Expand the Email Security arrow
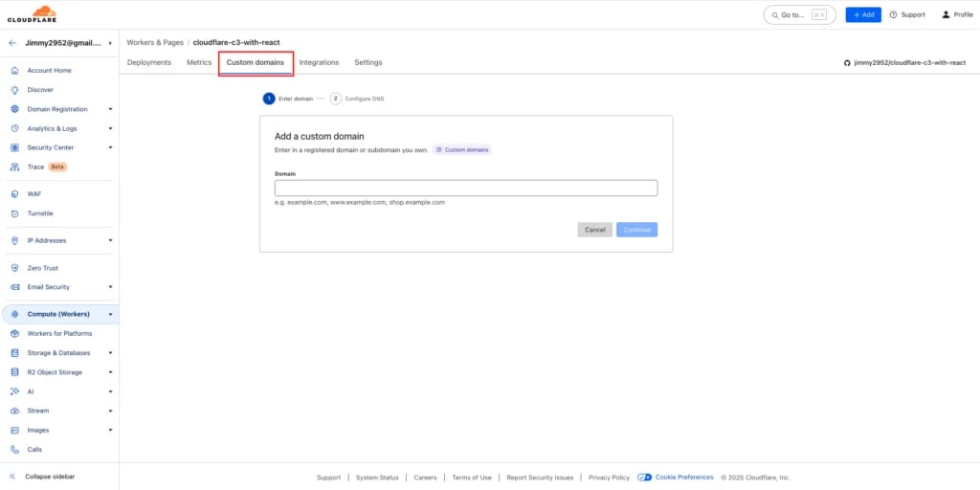Viewport: 980px width, 490px height. 111,287
